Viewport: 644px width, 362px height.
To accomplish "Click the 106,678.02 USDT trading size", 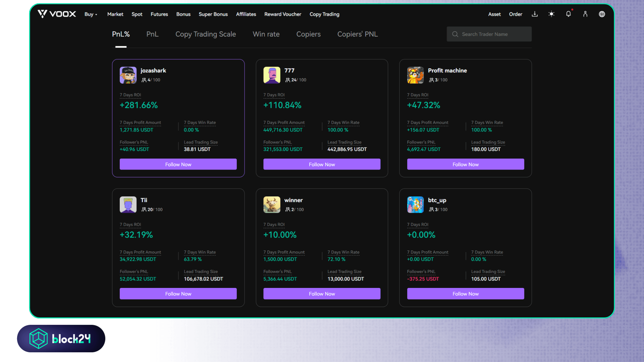I will [203, 279].
